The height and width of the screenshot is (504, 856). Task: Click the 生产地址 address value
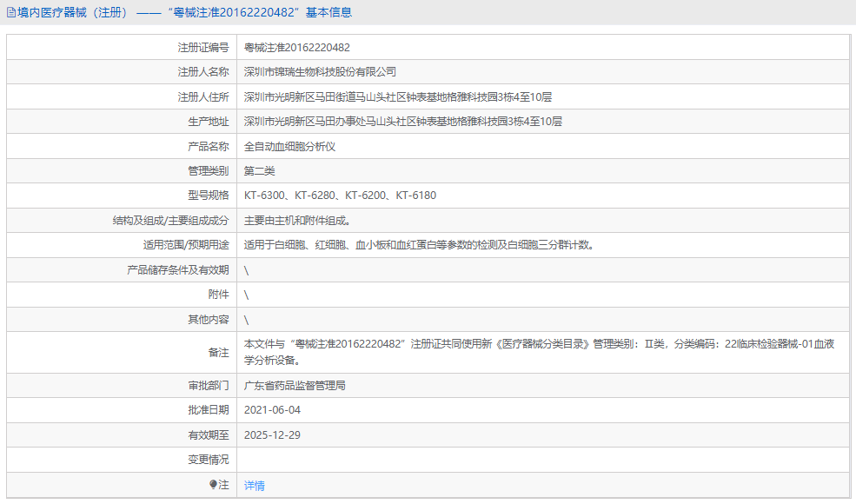(x=403, y=122)
